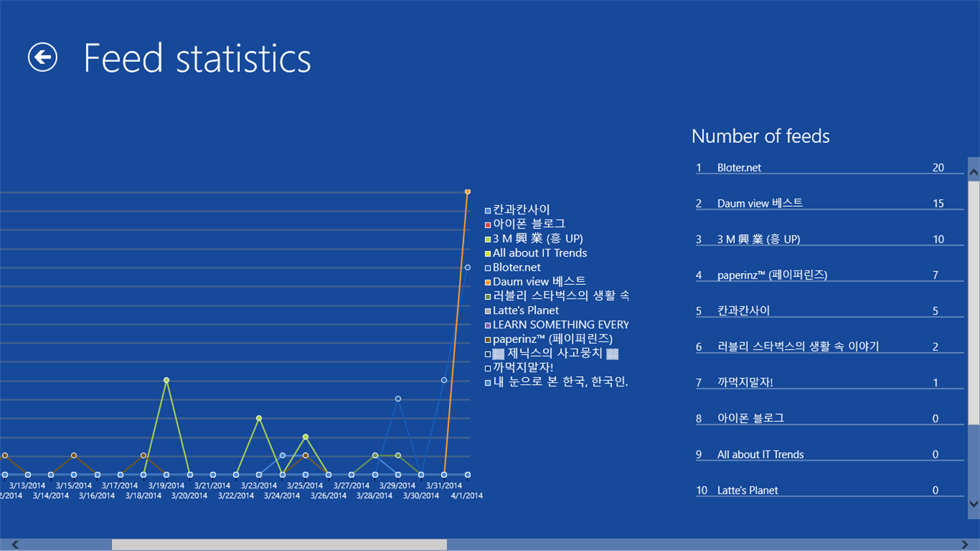980x551 pixels.
Task: Open row 4 paperinz™ in feed list
Action: point(830,275)
